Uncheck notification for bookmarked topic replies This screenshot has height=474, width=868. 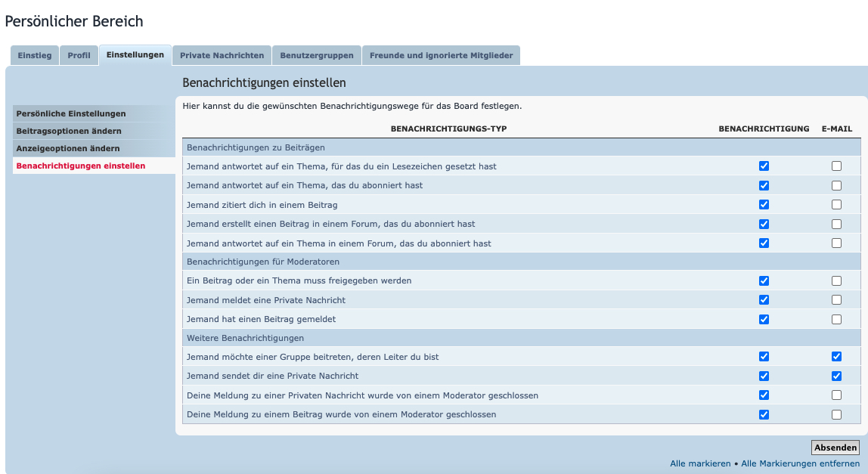[764, 166]
